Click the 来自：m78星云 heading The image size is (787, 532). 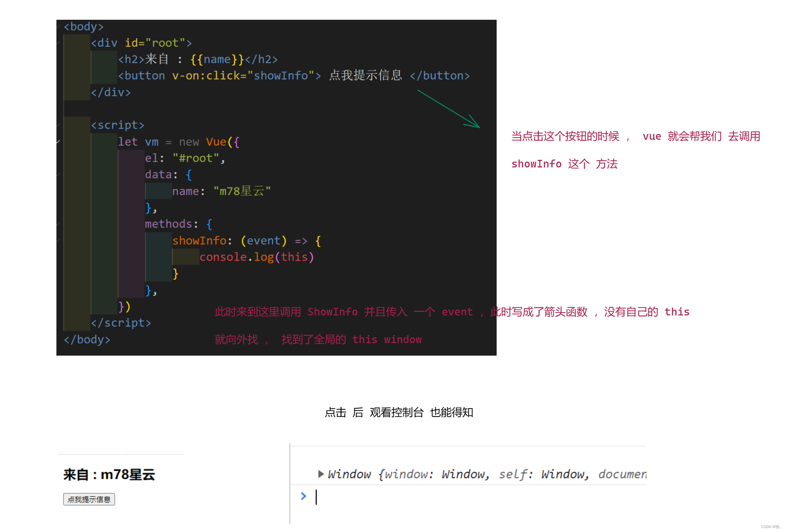coord(109,475)
